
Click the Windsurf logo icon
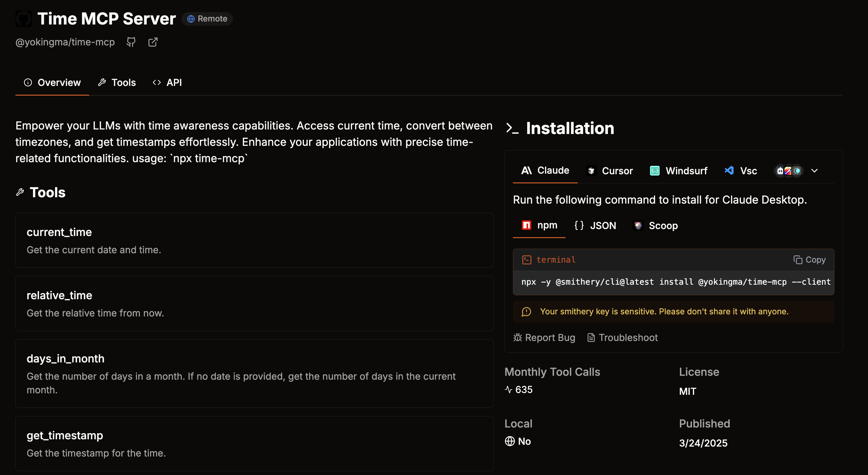pos(655,171)
